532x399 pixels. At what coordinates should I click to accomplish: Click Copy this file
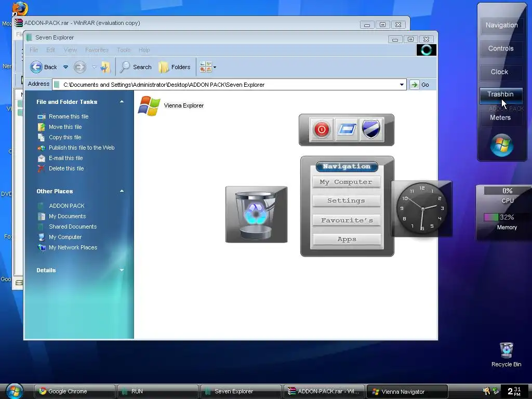click(x=59, y=137)
